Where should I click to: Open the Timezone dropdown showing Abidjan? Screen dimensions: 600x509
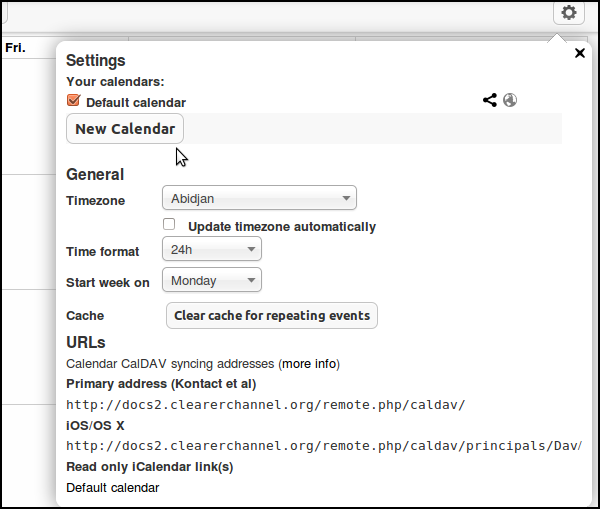coord(259,199)
